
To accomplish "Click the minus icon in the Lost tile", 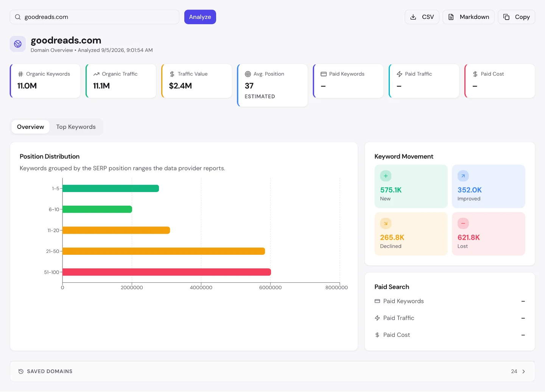I will (463, 223).
